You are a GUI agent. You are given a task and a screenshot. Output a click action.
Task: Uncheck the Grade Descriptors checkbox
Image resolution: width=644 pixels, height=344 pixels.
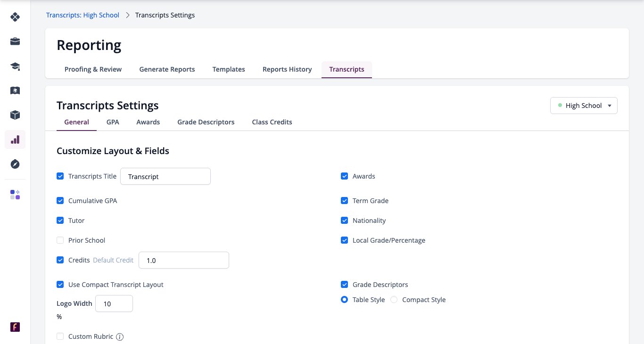[344, 285]
